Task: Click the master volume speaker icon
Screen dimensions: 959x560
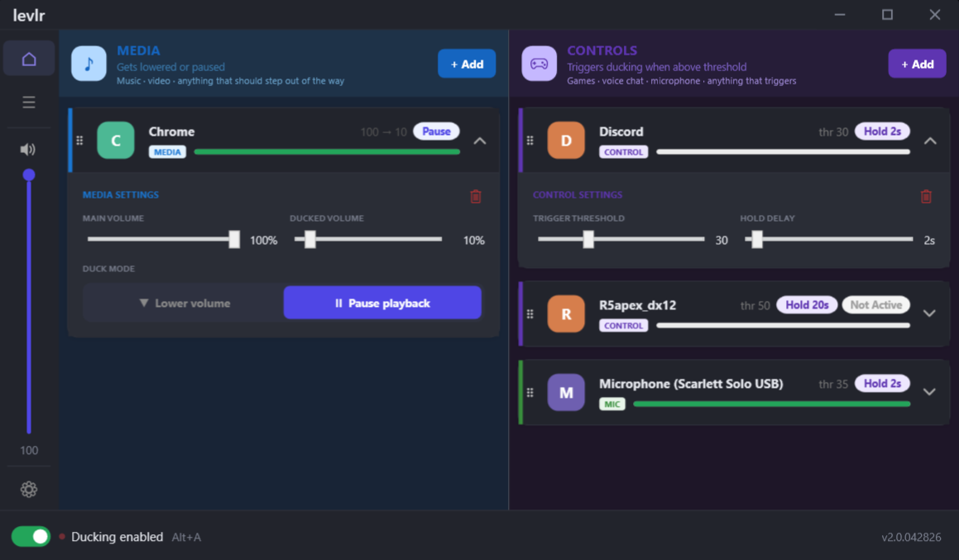Action: coord(27,149)
